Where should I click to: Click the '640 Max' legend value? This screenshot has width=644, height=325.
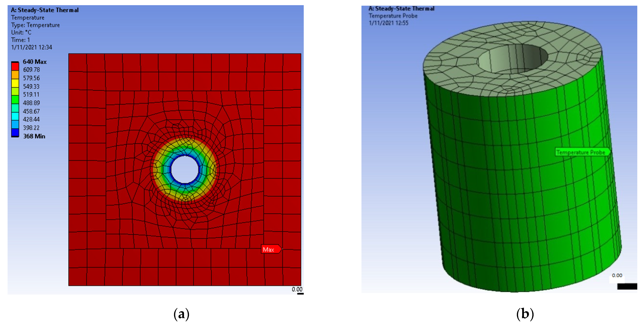34,62
